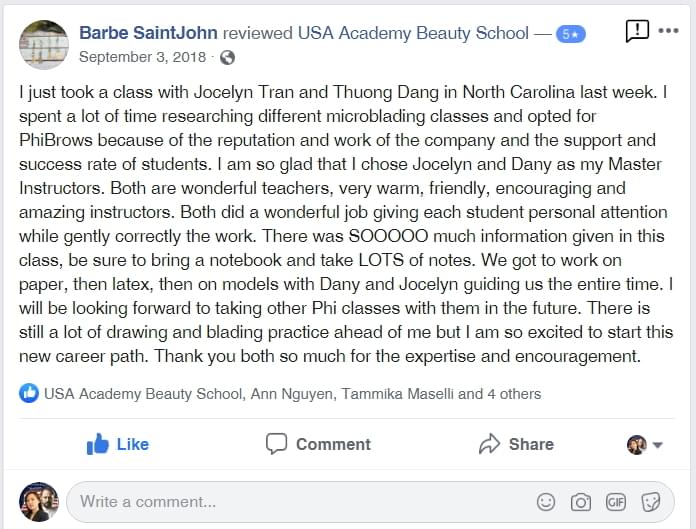Image resolution: width=696 pixels, height=529 pixels.
Task: Show who liked: 4 others
Action: pos(514,394)
